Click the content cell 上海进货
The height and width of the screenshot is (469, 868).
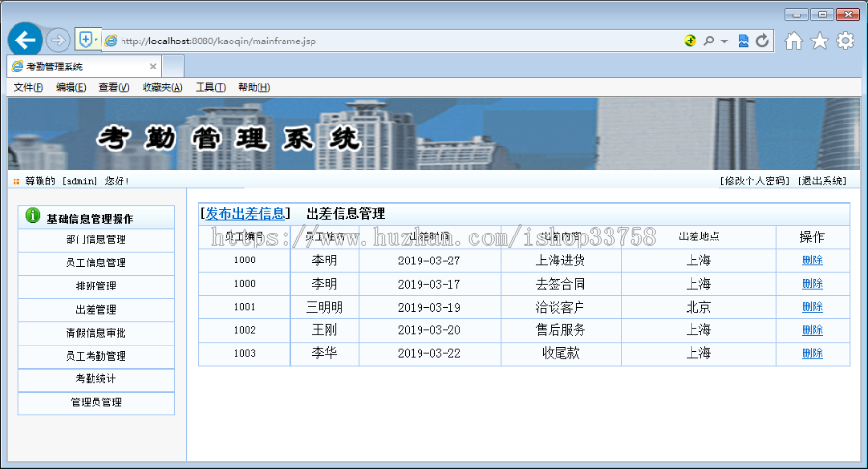(x=560, y=261)
